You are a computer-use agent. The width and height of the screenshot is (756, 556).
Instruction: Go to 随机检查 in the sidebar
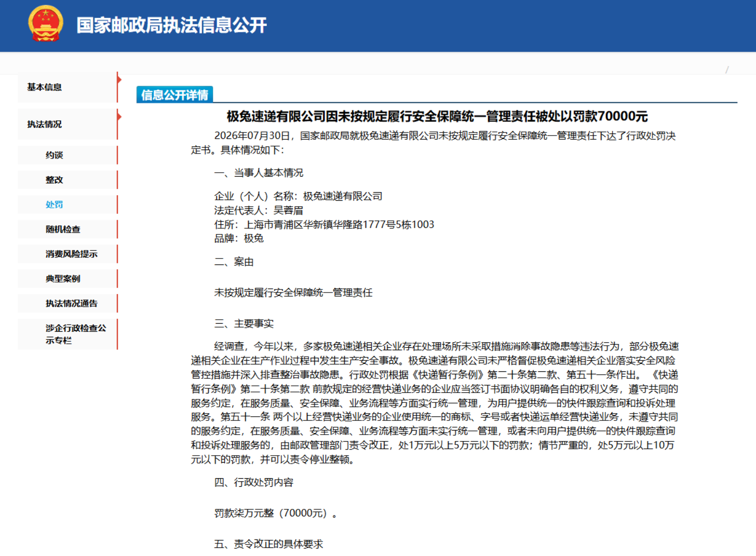tap(67, 229)
